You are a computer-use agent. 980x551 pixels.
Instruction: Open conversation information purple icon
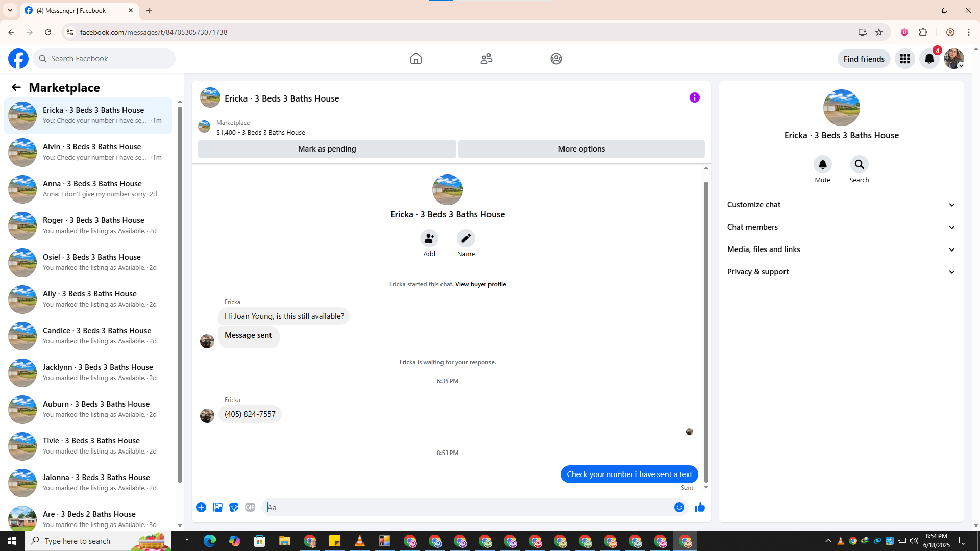(x=695, y=97)
